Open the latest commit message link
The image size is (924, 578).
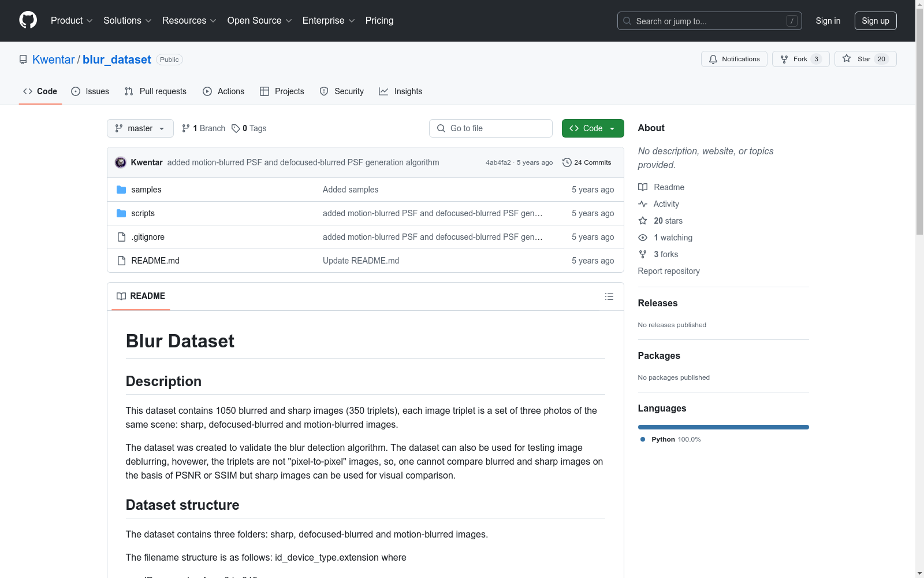303,162
